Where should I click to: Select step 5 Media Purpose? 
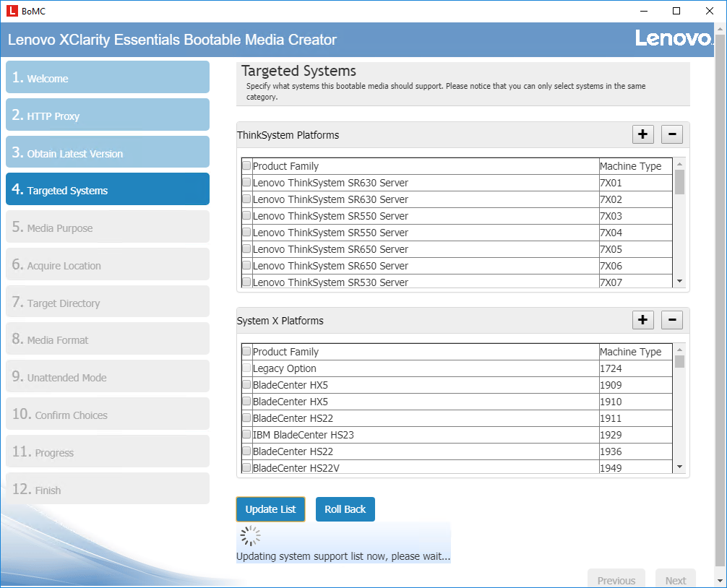[x=108, y=227]
